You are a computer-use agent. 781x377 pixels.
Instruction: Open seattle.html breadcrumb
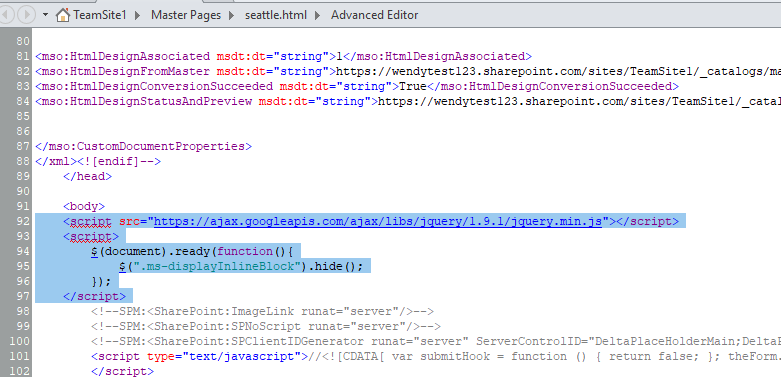point(276,15)
